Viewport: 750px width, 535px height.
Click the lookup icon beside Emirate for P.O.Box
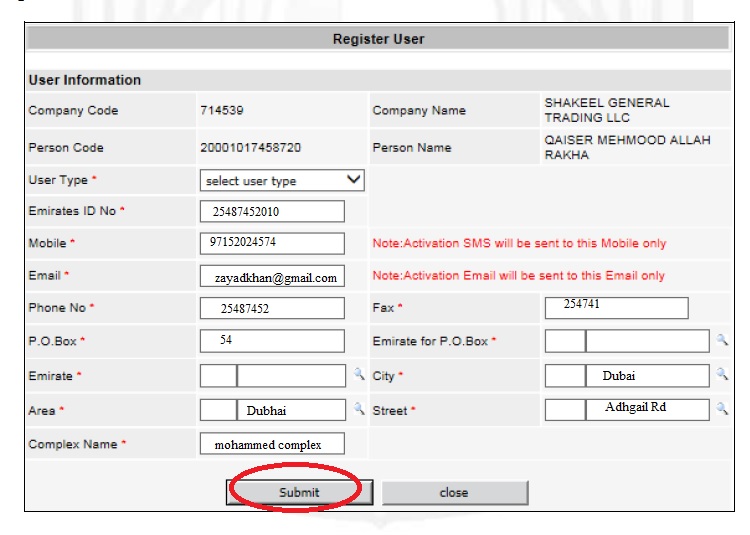coord(722,341)
